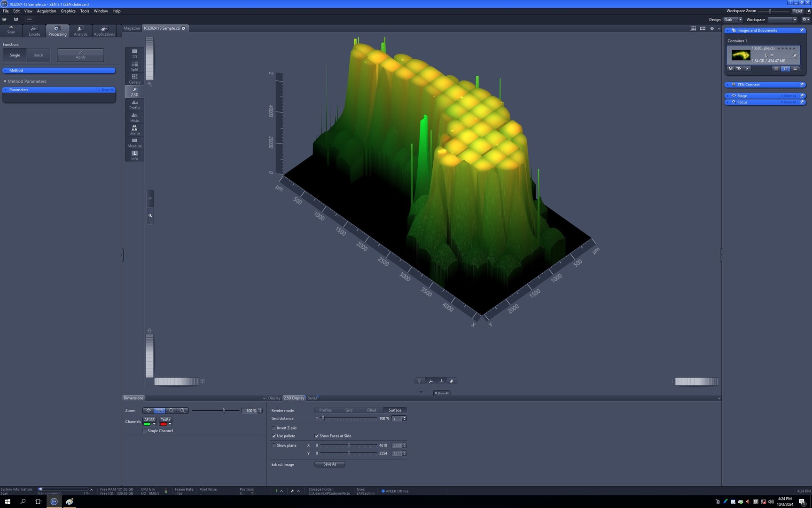
Task: Select the Grid render mode
Action: 349,410
